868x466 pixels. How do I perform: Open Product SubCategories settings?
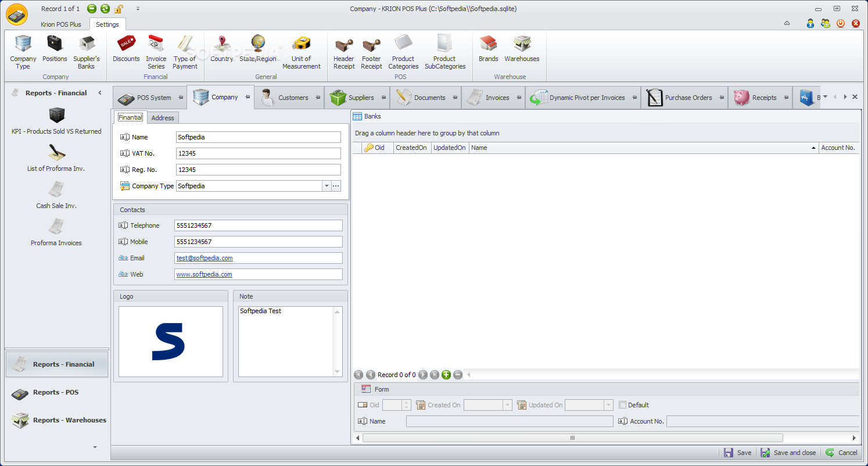pos(445,52)
